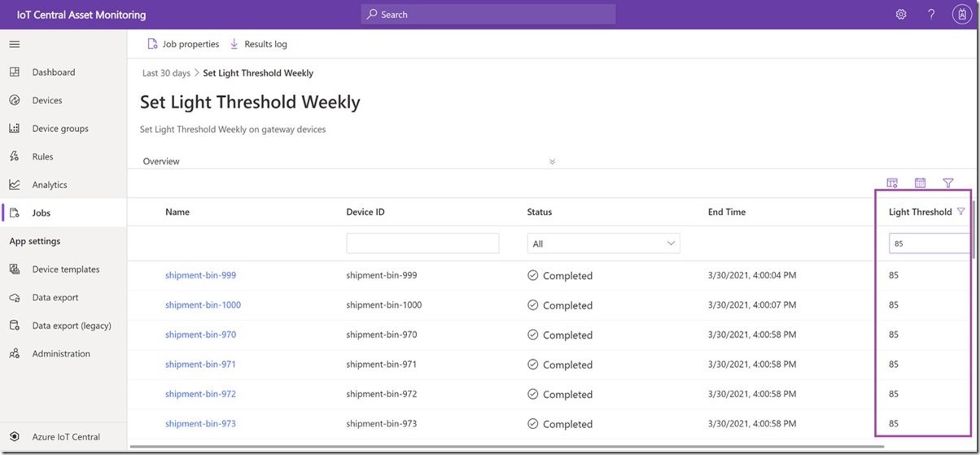
Task: Click the Data export (legacy) icon
Action: (14, 326)
